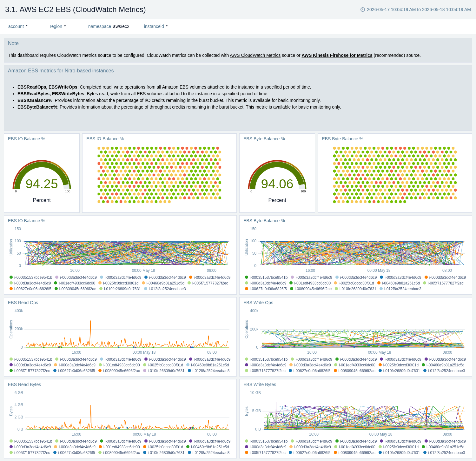Click the EBSIOBalance% bullet description
The height and width of the screenshot is (461, 476).
coord(169,100)
